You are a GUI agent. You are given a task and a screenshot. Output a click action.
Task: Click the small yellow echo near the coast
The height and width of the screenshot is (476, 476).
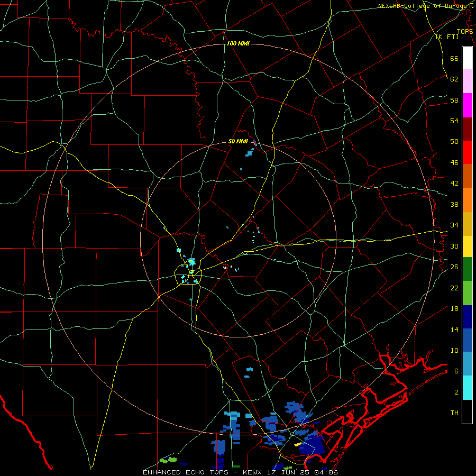[298, 444]
